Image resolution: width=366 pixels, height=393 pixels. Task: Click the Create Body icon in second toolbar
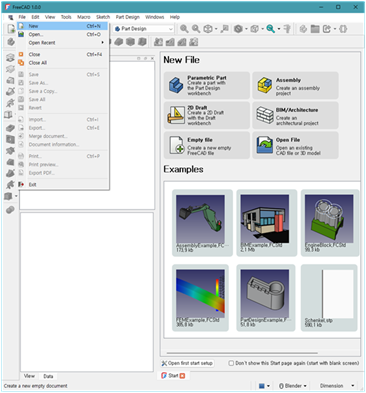pyautogui.click(x=11, y=42)
